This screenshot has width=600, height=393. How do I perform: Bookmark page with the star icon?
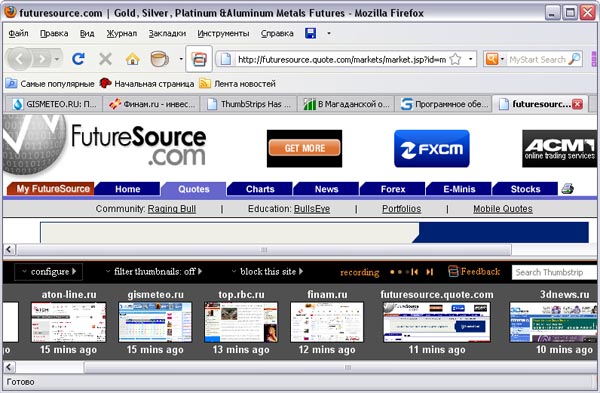455,59
